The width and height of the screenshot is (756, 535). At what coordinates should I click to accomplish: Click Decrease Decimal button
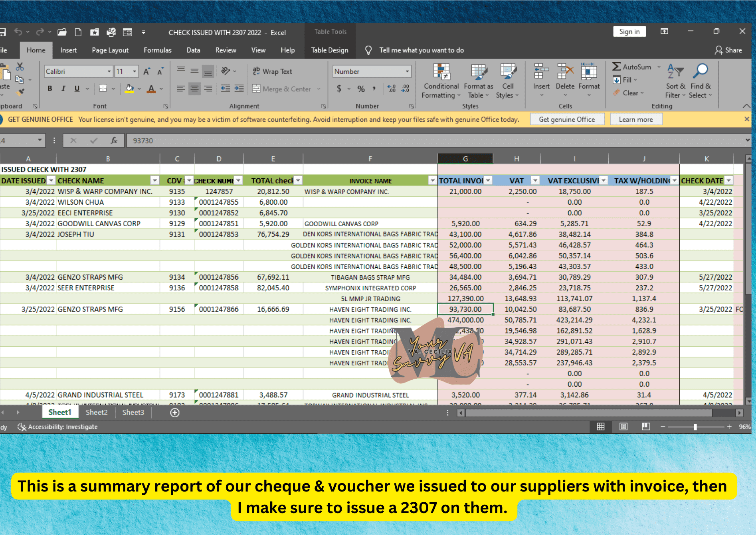[x=406, y=89]
